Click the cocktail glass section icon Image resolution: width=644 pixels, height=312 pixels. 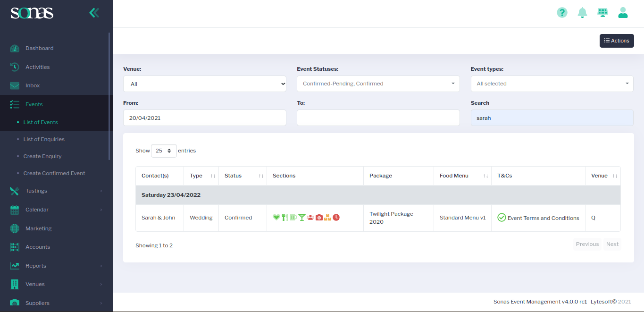(302, 217)
